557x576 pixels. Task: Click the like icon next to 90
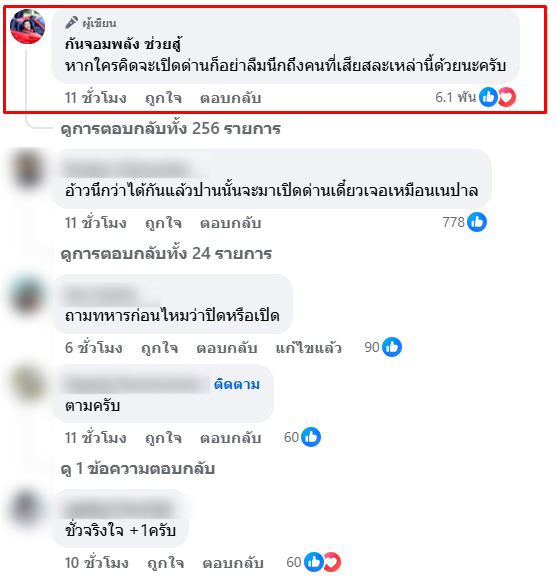392,347
